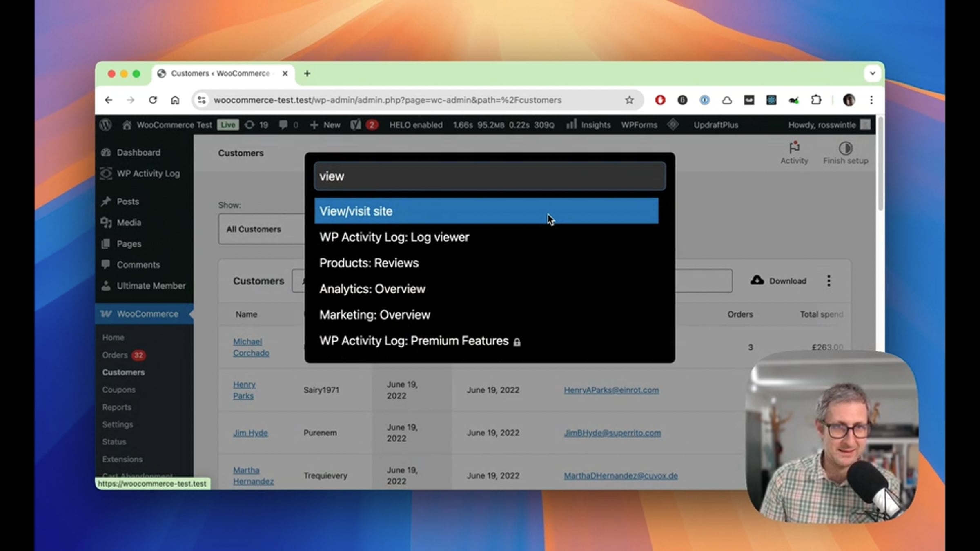This screenshot has width=980, height=551.
Task: Open the Yoast icon with 2 notifications
Action: [364, 125]
